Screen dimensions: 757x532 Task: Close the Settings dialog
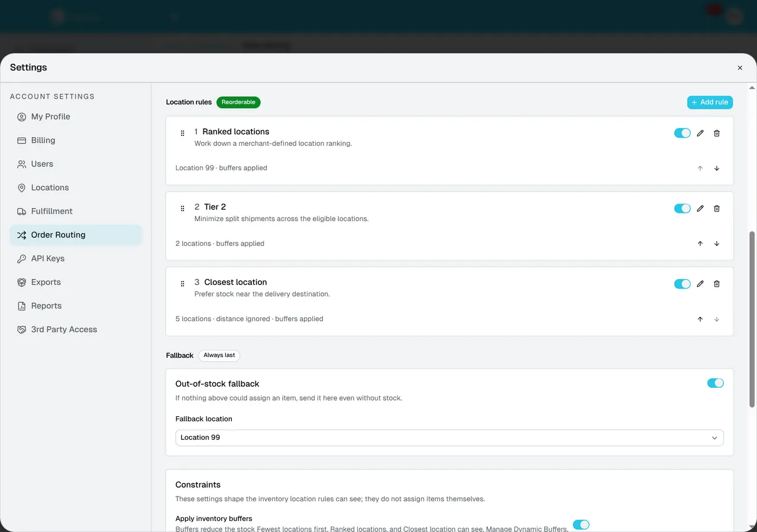(740, 68)
